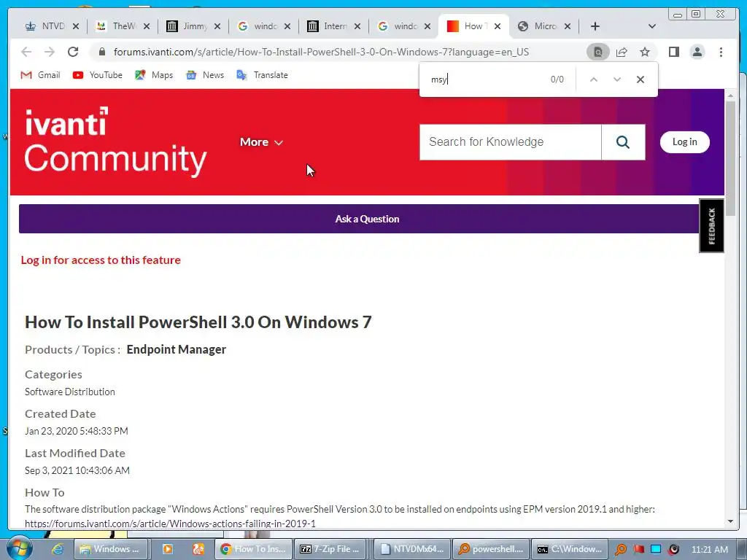Image resolution: width=747 pixels, height=560 pixels.
Task: Click the padlock site info icon
Action: pyautogui.click(x=101, y=52)
